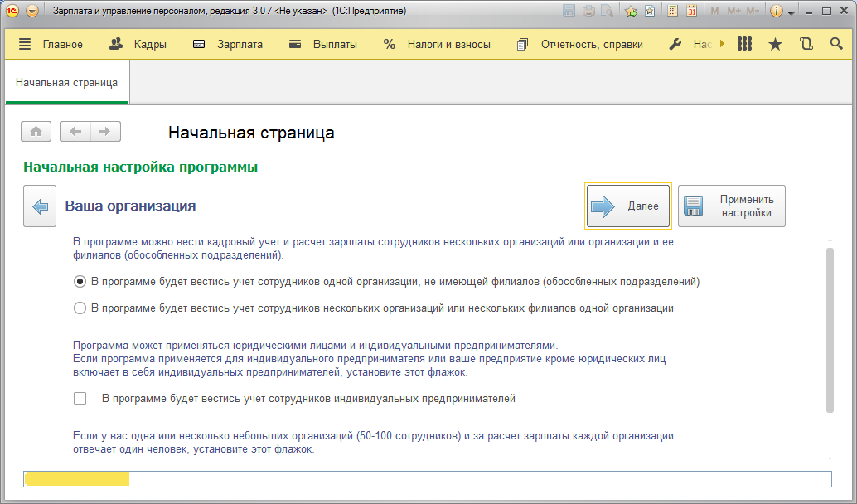Open the calculator from the title bar

[672, 12]
